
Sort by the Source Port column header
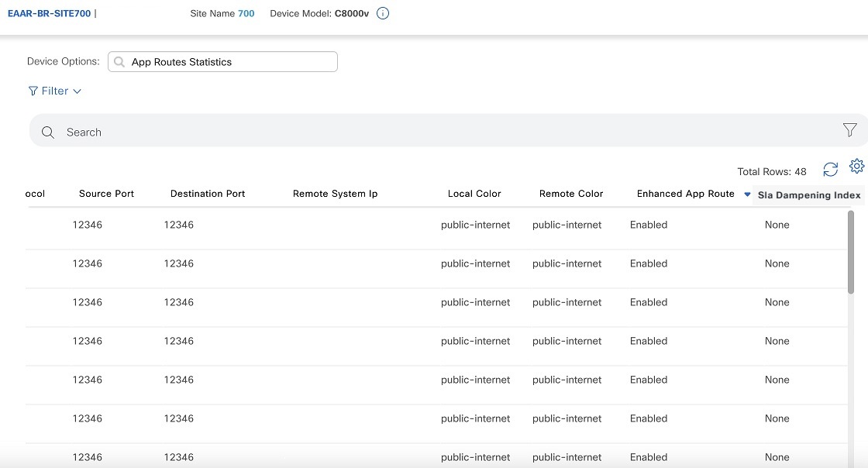106,194
